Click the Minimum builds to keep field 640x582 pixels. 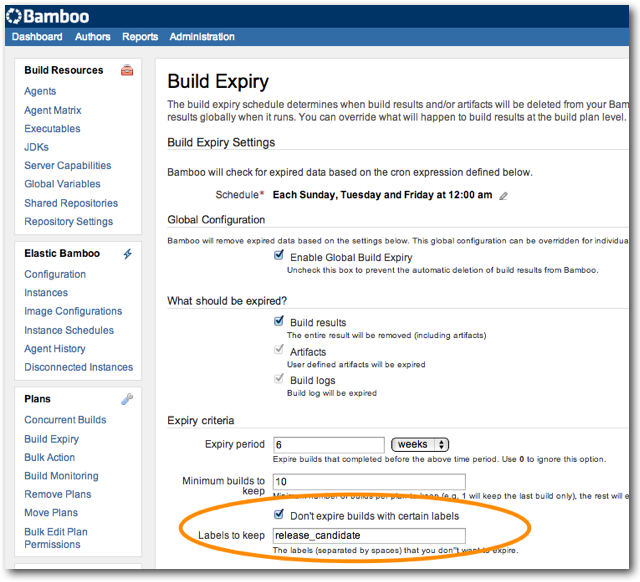[369, 482]
